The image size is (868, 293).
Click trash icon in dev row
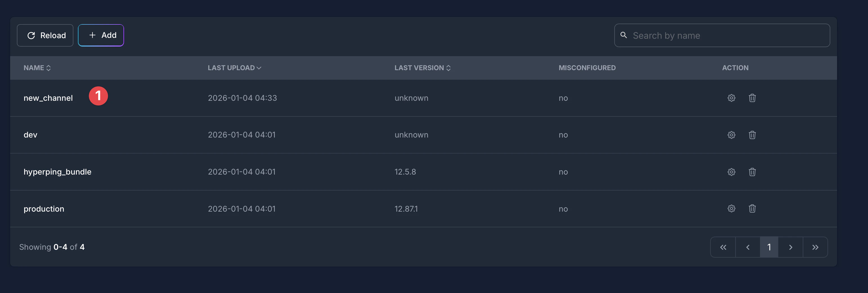(x=752, y=135)
